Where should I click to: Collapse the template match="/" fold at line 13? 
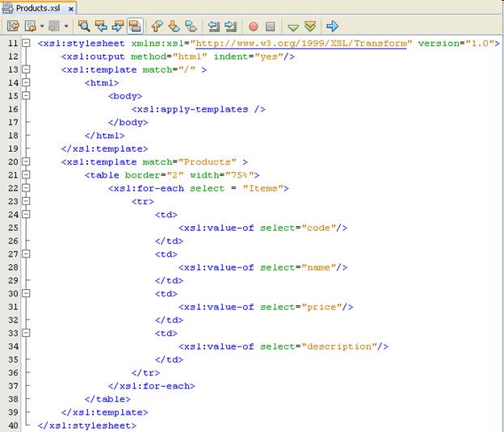point(26,69)
